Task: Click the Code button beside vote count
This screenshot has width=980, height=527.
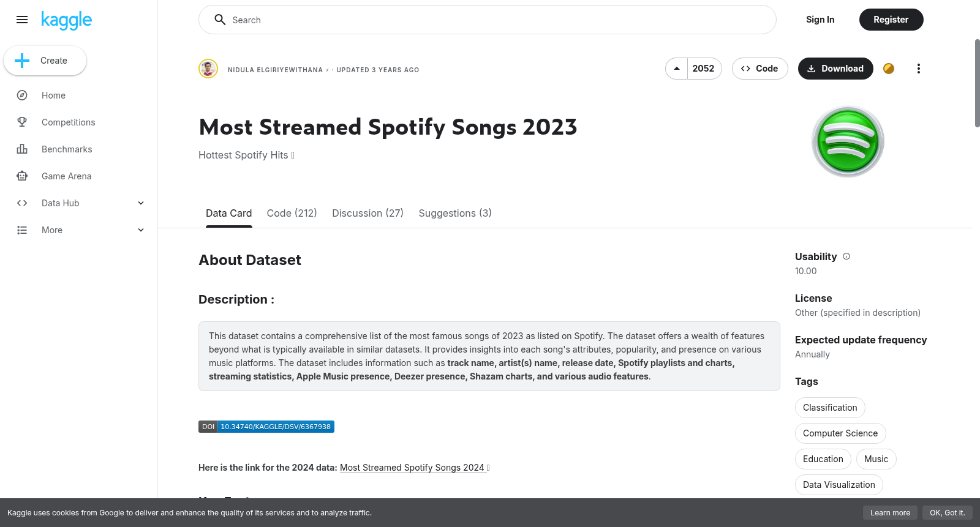Action: point(759,69)
